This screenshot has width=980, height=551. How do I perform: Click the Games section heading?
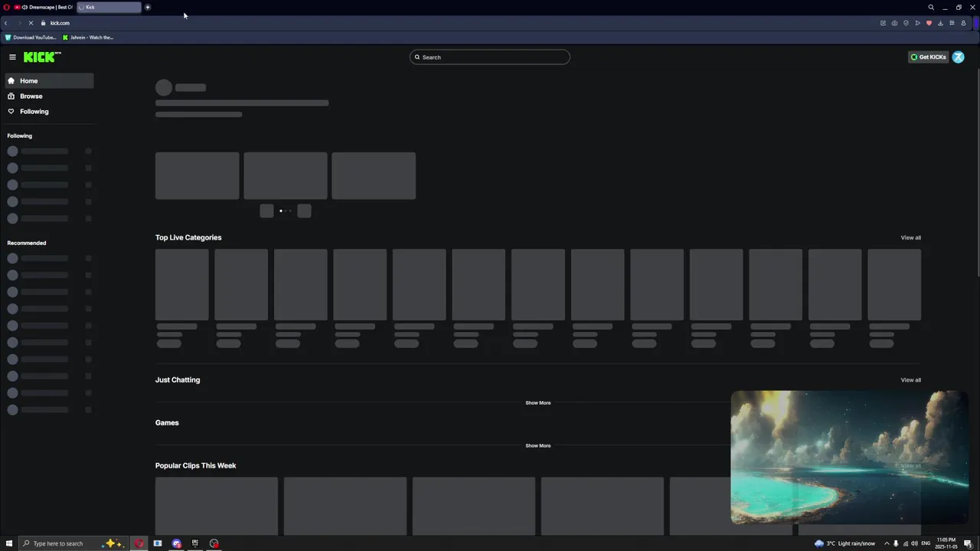point(167,422)
